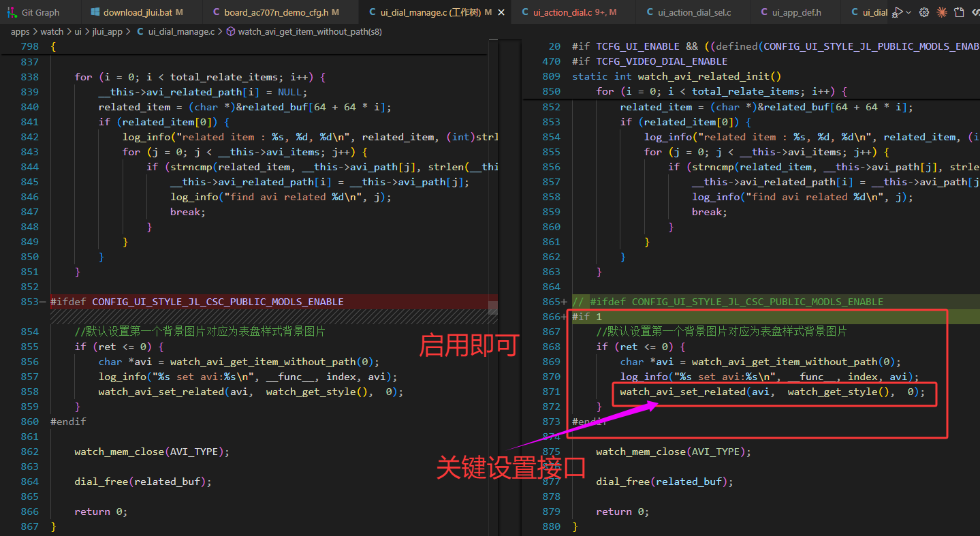Click the sticky scroll line 798 opening brace
This screenshot has height=536, width=980.
[53, 46]
